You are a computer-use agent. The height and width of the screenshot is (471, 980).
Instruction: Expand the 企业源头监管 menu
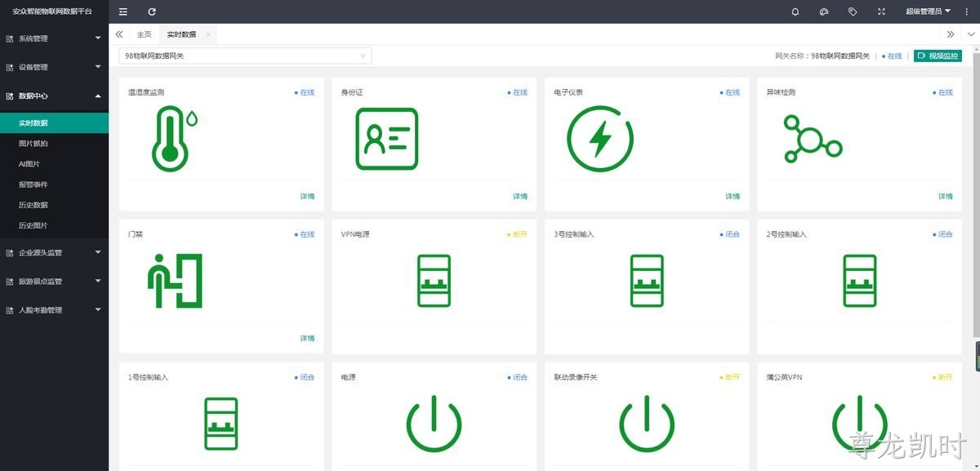[x=54, y=252]
